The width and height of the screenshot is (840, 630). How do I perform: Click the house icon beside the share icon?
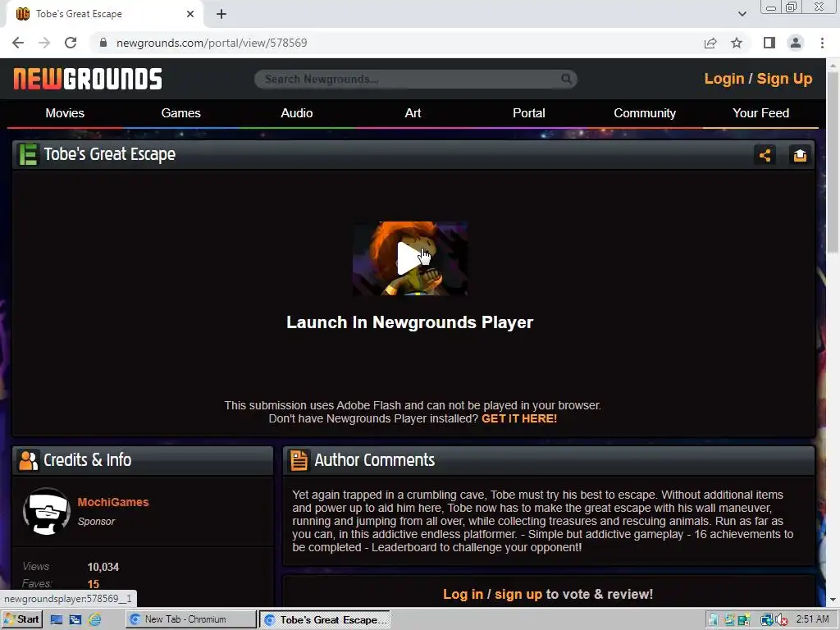click(800, 155)
